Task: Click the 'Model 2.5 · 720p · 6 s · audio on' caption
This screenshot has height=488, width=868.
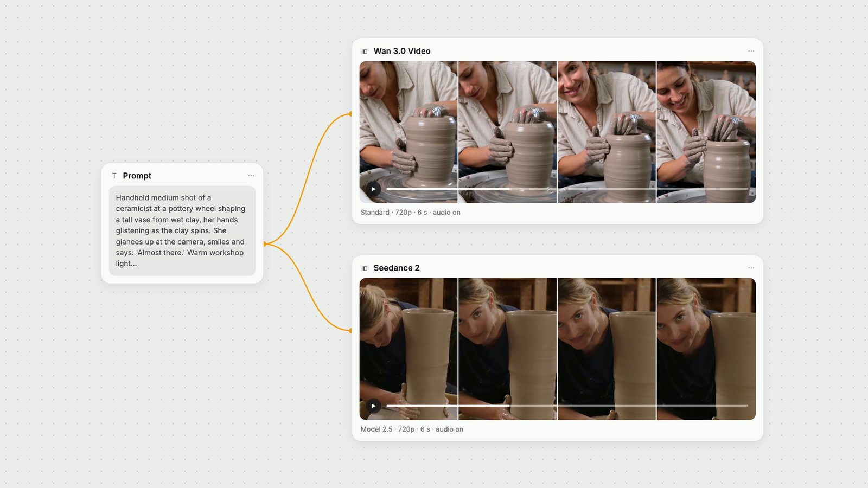Action: click(412, 429)
